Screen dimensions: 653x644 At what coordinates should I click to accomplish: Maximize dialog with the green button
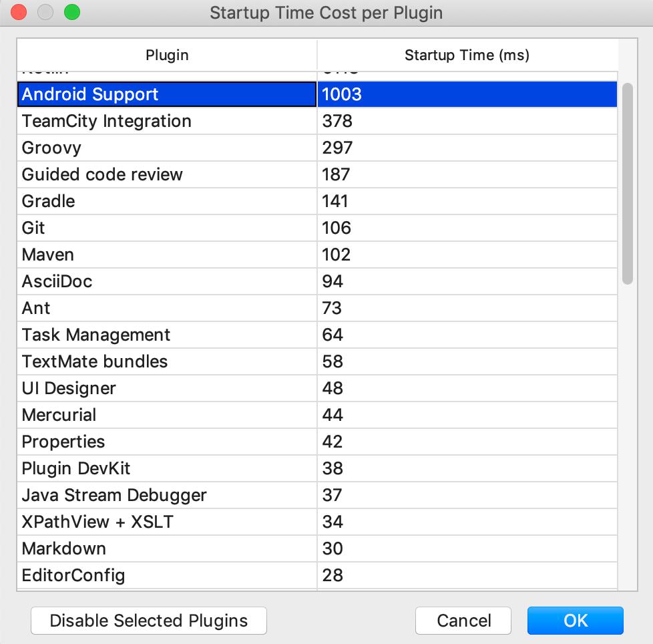[x=72, y=12]
